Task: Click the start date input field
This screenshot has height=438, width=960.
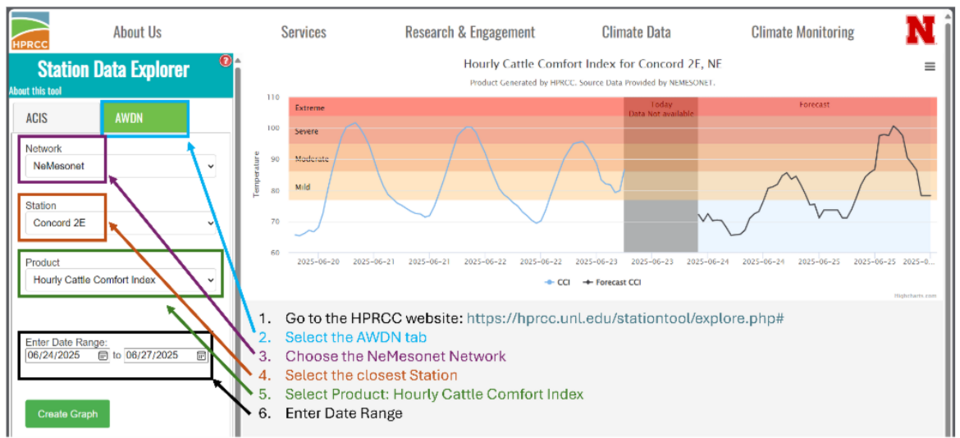Action: pyautogui.click(x=60, y=355)
